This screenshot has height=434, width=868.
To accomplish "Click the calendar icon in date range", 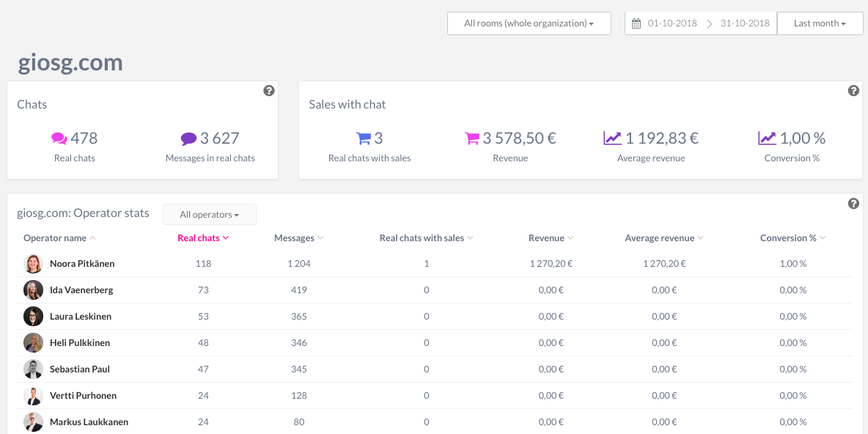I will [x=636, y=23].
